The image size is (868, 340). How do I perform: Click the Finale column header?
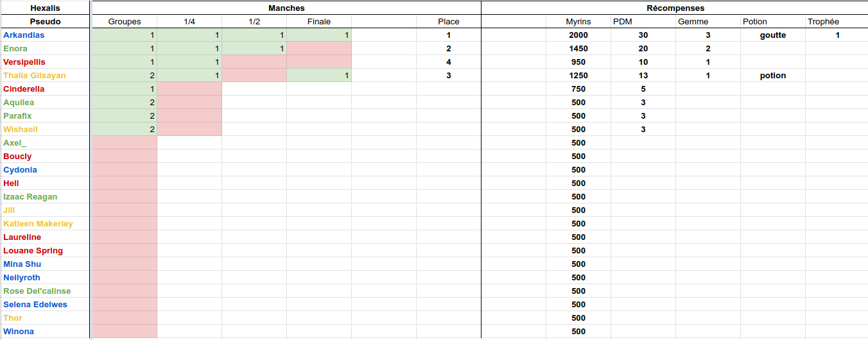pos(319,22)
